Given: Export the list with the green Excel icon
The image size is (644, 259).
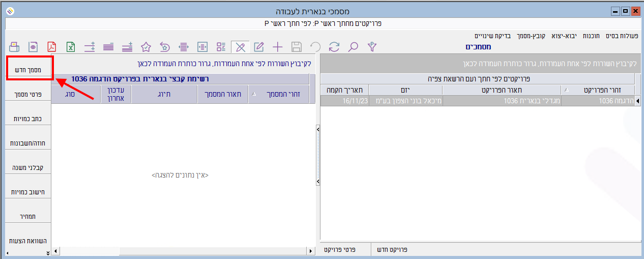Looking at the screenshot, I should (x=71, y=47).
